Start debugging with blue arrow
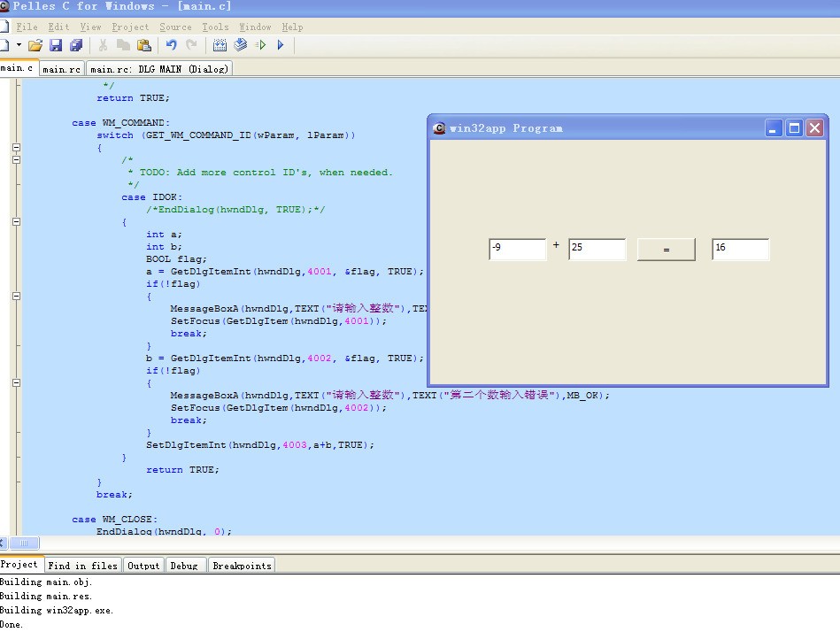This screenshot has height=632, width=840. tap(281, 45)
